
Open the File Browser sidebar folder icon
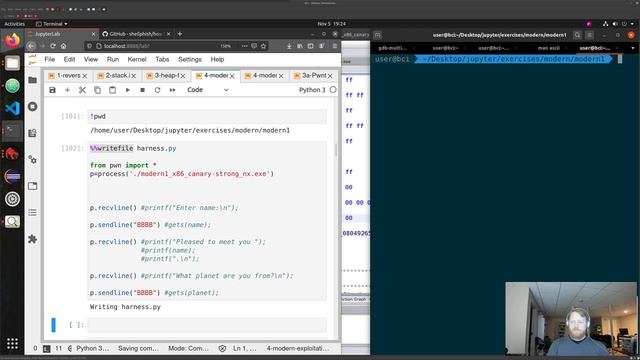(33, 80)
